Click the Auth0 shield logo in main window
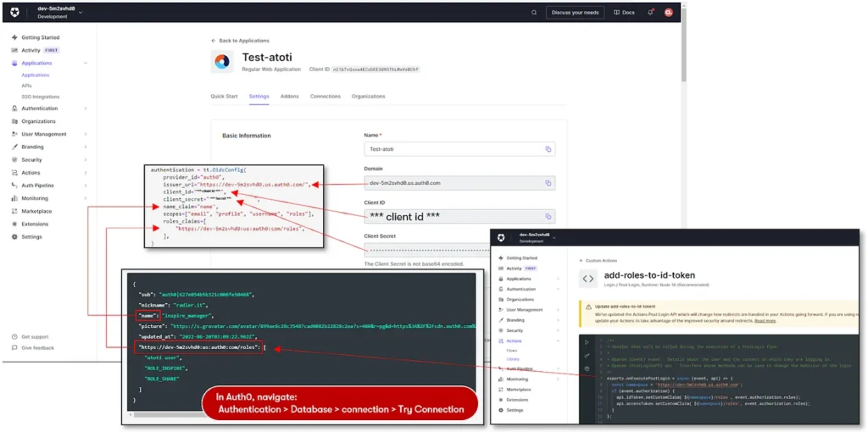Image resolution: width=868 pixels, height=432 pixels. tap(14, 12)
